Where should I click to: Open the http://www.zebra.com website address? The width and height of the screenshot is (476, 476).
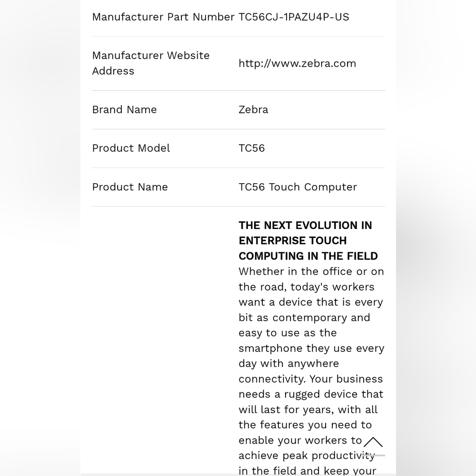coord(297,63)
